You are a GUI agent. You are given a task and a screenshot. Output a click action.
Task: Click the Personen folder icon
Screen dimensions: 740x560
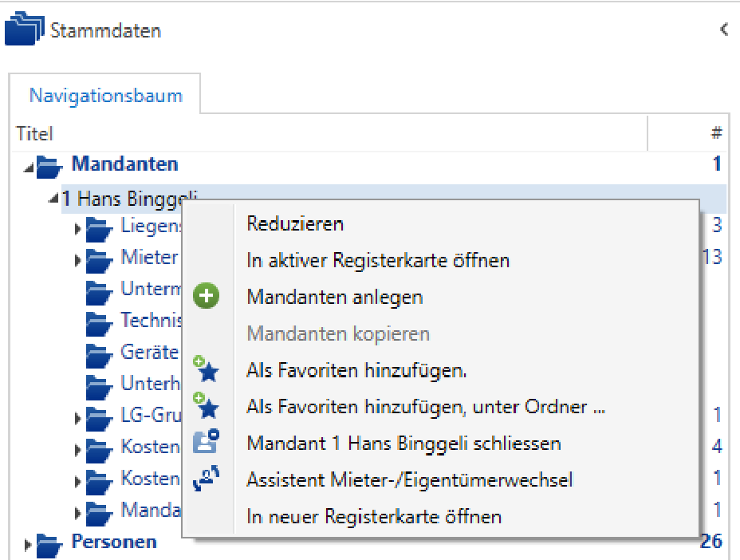tap(49, 546)
